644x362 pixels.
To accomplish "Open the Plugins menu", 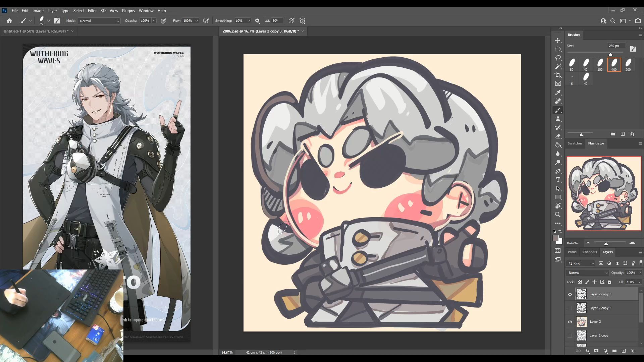I will point(128,11).
